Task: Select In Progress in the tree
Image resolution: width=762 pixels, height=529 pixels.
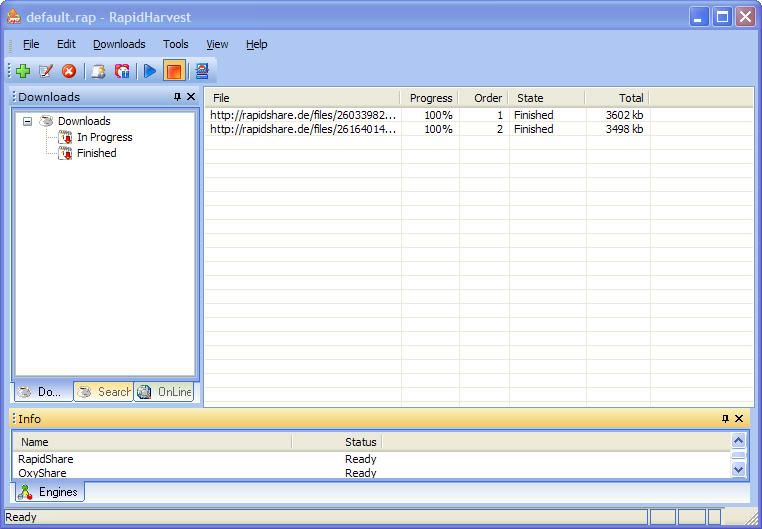Action: [104, 137]
